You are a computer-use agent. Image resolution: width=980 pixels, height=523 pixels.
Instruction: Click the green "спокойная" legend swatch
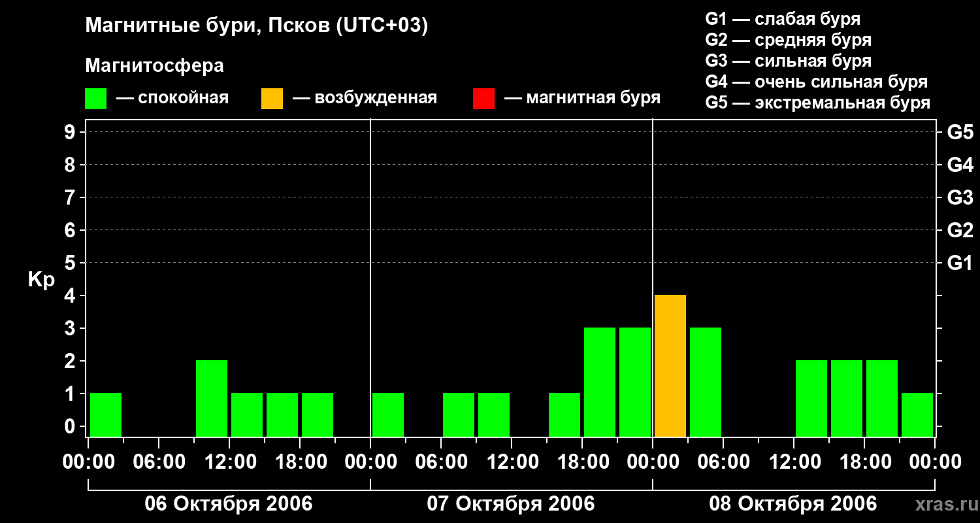pyautogui.click(x=95, y=99)
